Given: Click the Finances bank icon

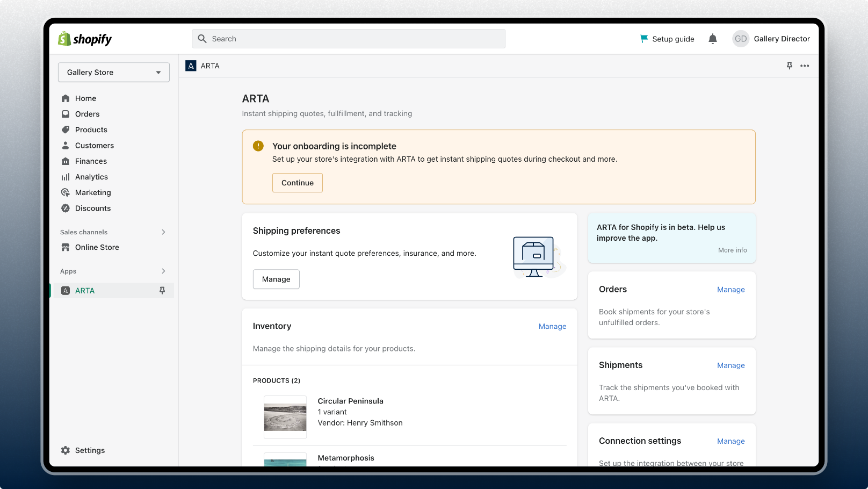Looking at the screenshot, I should coord(66,161).
